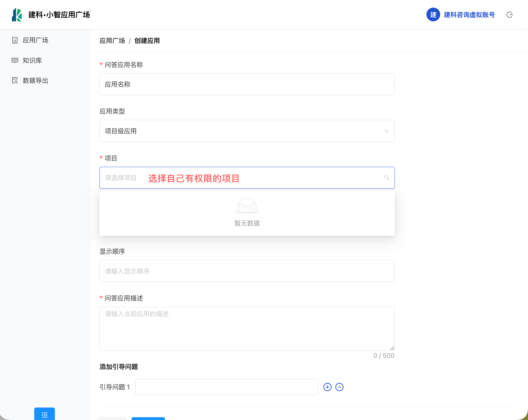
Task: Go to 应用广场 via breadcrumb link
Action: 112,41
